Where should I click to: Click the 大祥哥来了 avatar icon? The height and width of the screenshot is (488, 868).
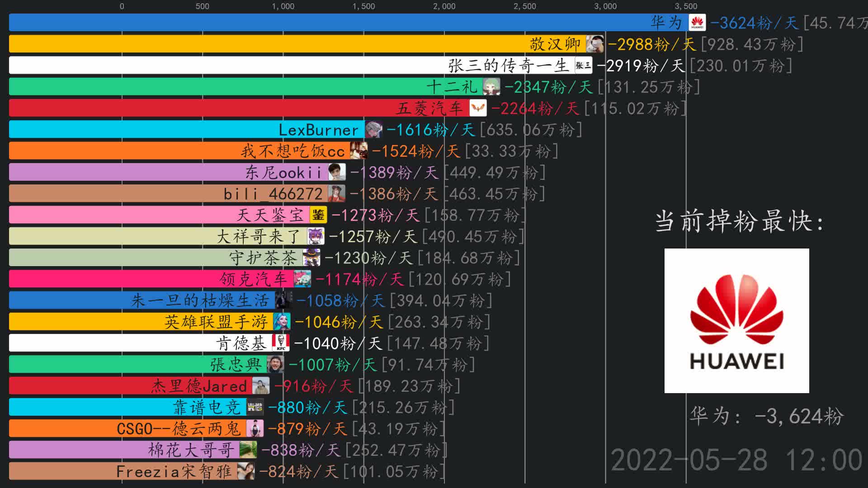(x=316, y=236)
